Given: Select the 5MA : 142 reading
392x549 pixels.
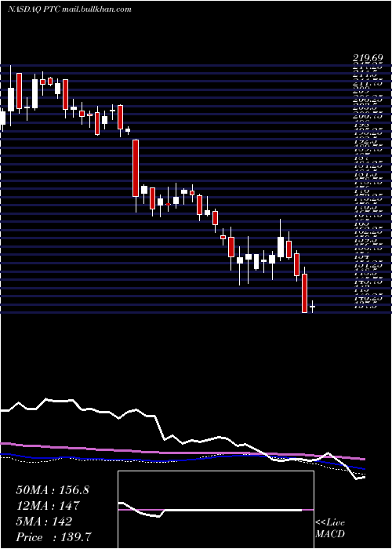Looking at the screenshot, I should 44,521.
